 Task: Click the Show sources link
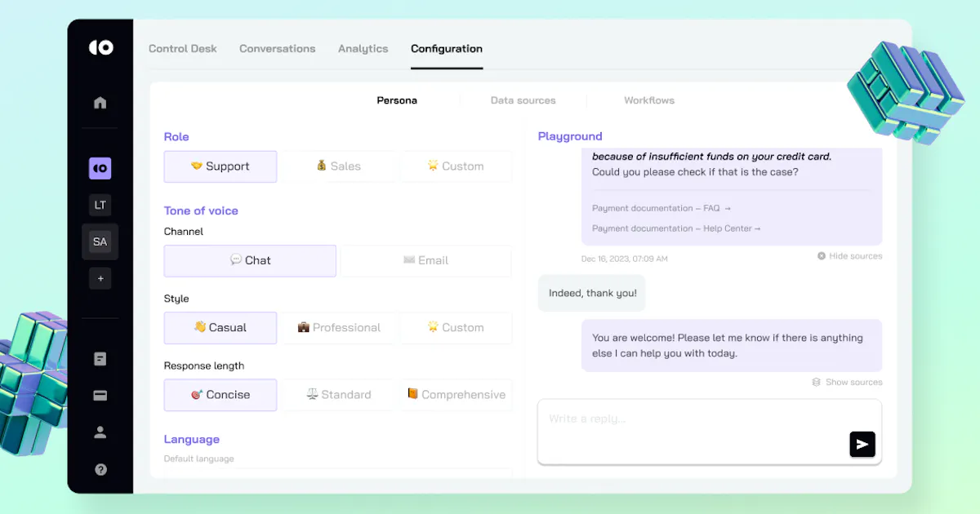[x=853, y=382]
